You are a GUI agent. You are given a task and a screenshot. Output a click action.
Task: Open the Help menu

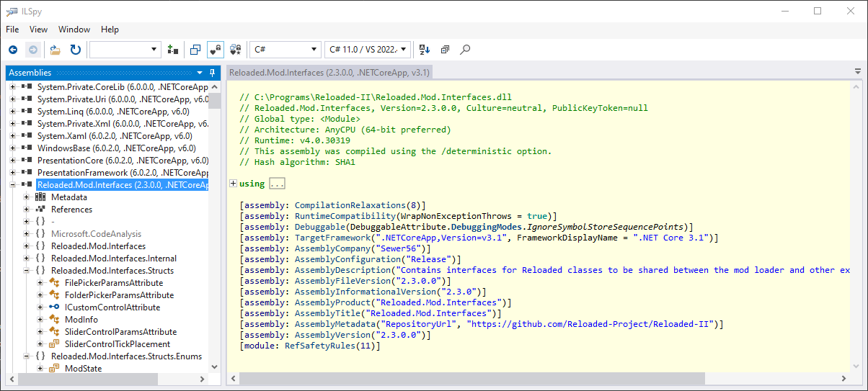pos(110,30)
